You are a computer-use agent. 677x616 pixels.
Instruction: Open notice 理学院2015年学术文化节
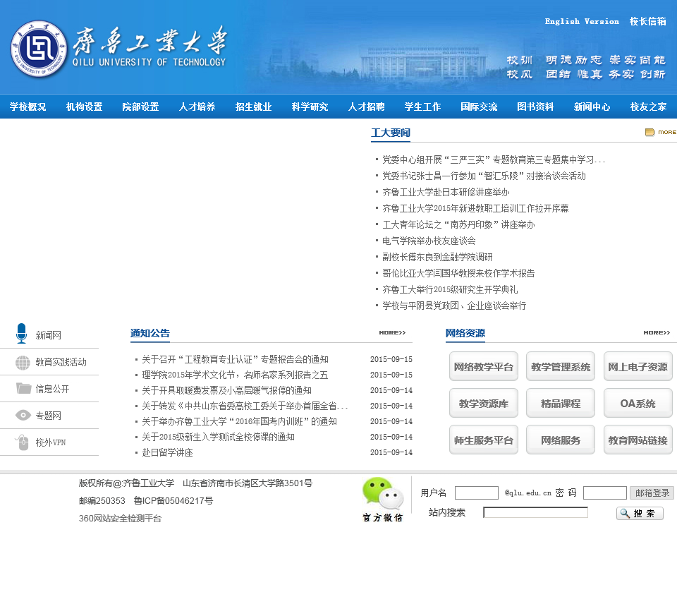pyautogui.click(x=235, y=375)
